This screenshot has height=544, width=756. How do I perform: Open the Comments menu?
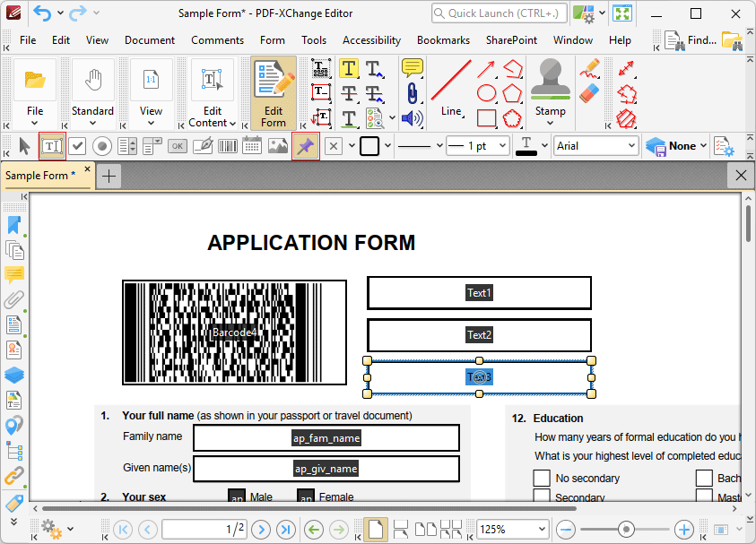coord(217,40)
